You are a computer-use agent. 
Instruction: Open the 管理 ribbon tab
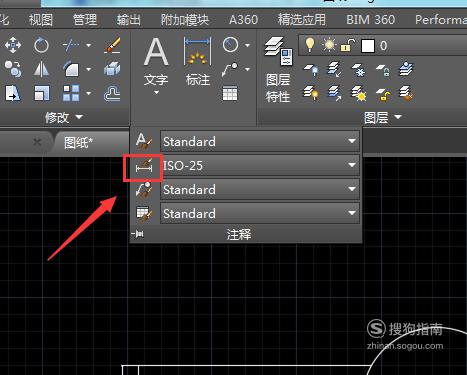pos(85,20)
